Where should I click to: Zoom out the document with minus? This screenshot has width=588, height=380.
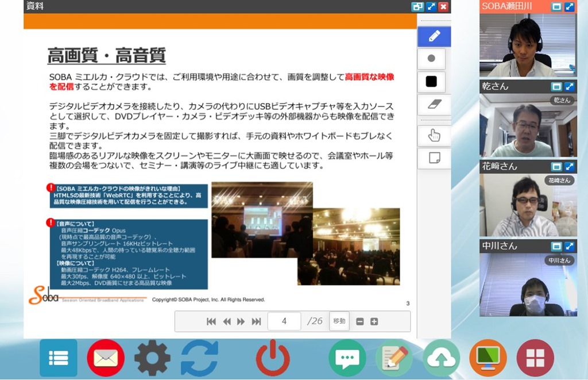pos(360,321)
